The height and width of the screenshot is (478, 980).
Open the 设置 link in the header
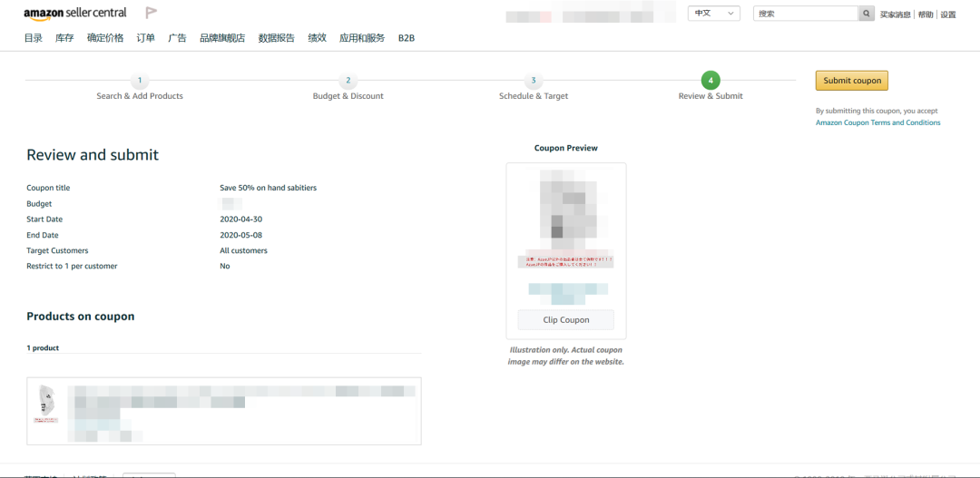(948, 15)
